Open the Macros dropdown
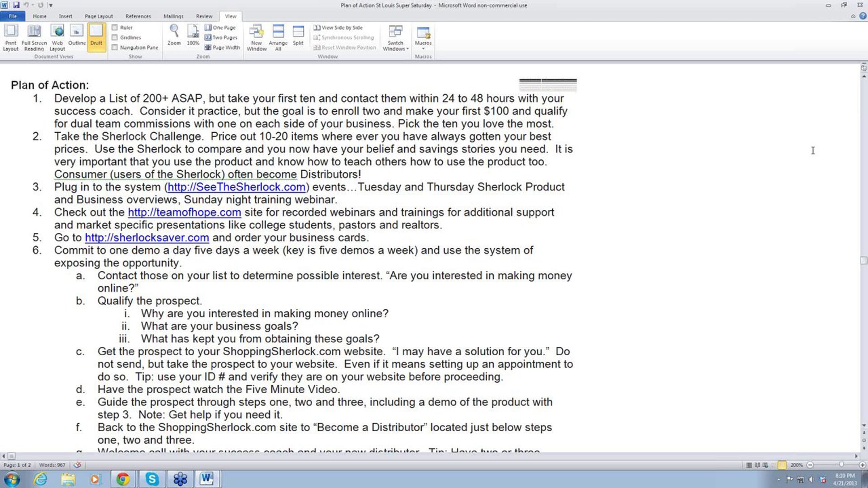Screen dimensions: 868x488 423,38
